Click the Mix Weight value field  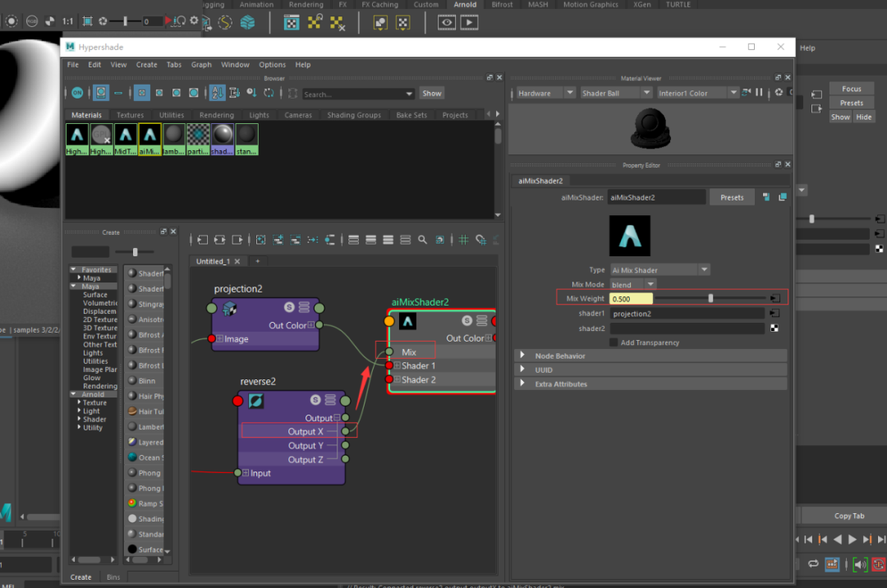coord(631,299)
